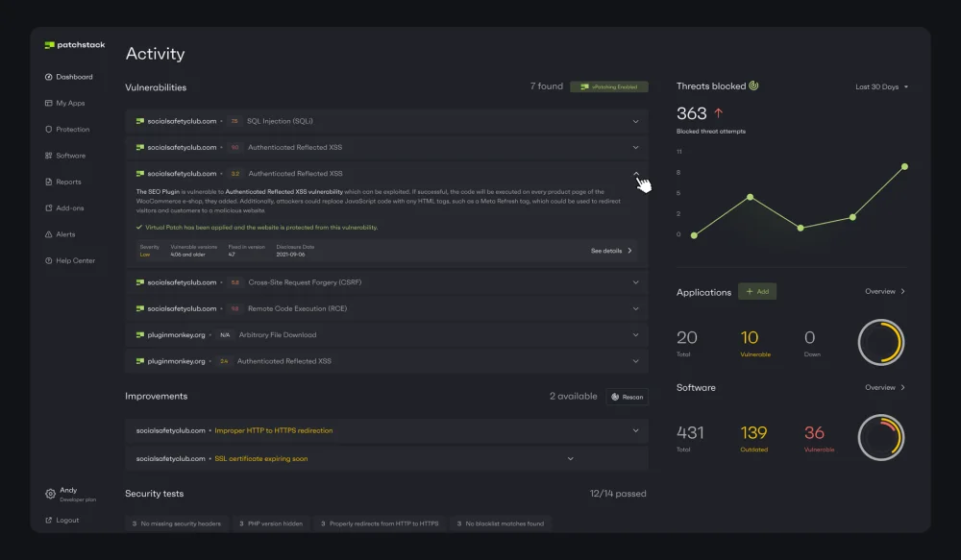
Task: Click the checkmark beside Virtual Patch message
Action: coord(139,228)
